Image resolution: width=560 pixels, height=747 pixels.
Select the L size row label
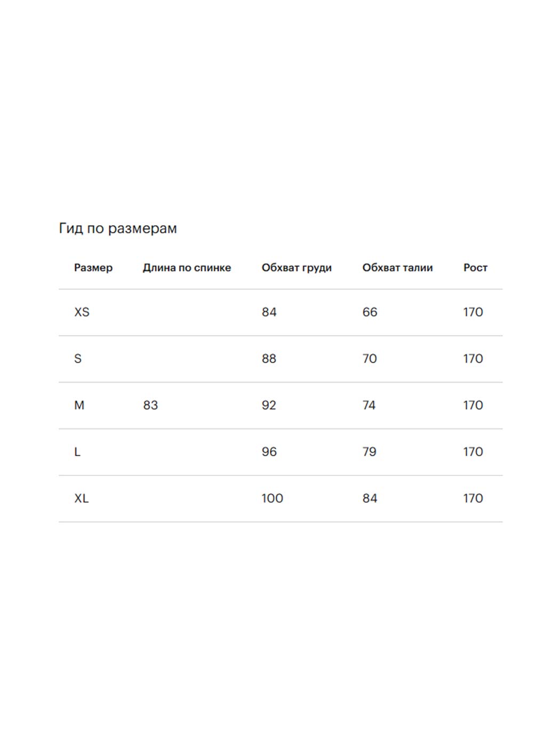(77, 452)
